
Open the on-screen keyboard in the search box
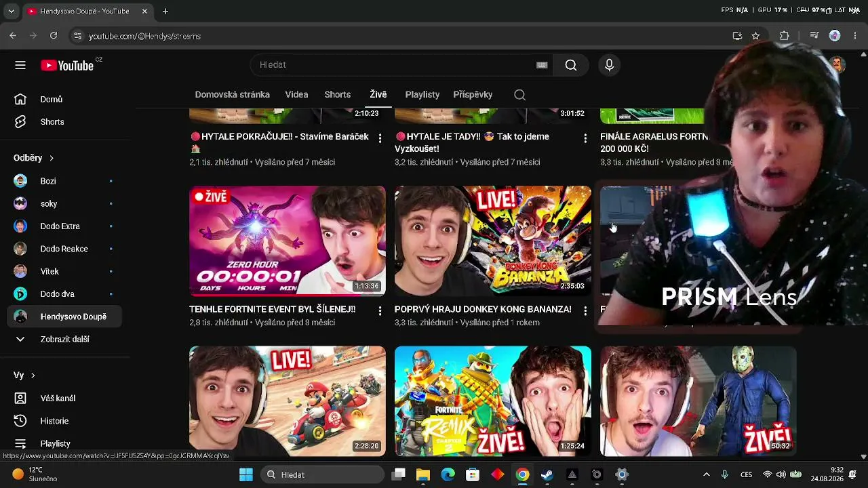coord(542,65)
